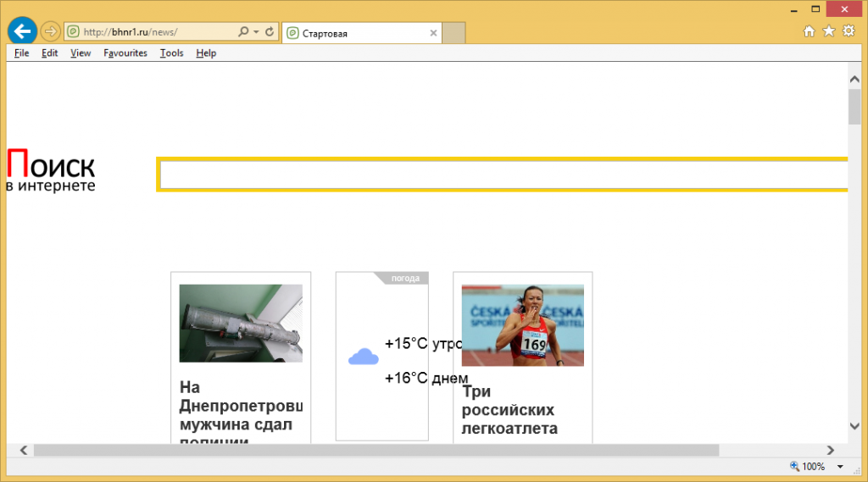
Task: Click the address bar search magnifier
Action: [x=242, y=32]
